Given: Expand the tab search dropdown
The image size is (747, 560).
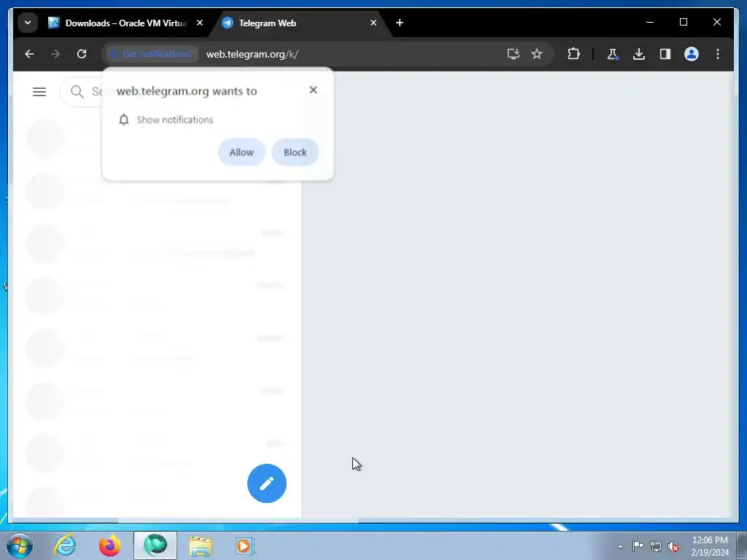Looking at the screenshot, I should 28,23.
